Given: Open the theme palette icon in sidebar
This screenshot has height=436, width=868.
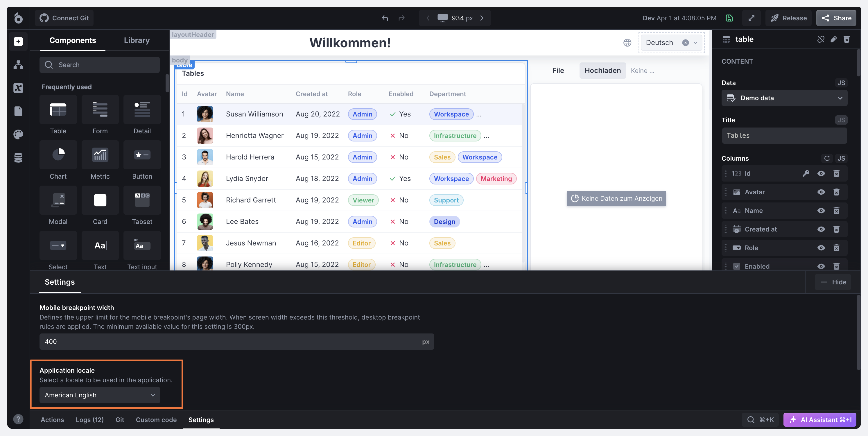Looking at the screenshot, I should click(18, 134).
